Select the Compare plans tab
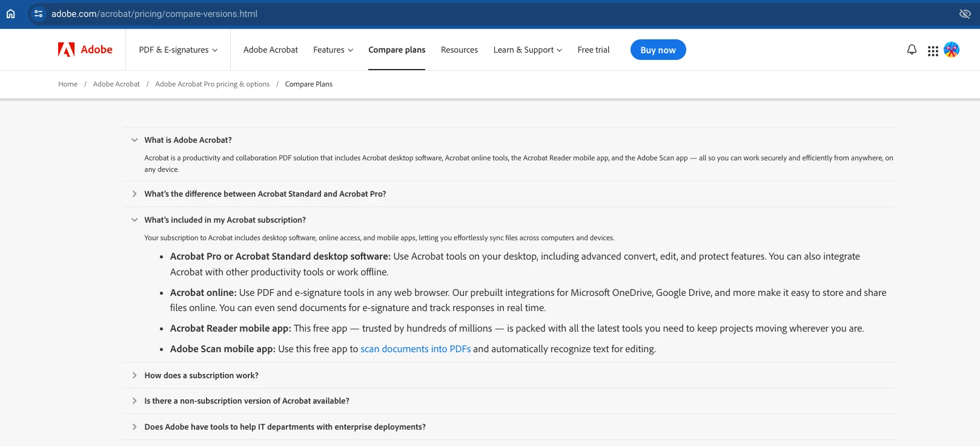 pyautogui.click(x=397, y=50)
